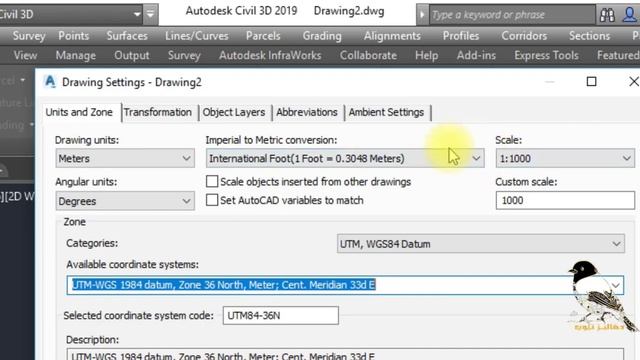Maximize the Drawing Settings dialog

tap(591, 82)
